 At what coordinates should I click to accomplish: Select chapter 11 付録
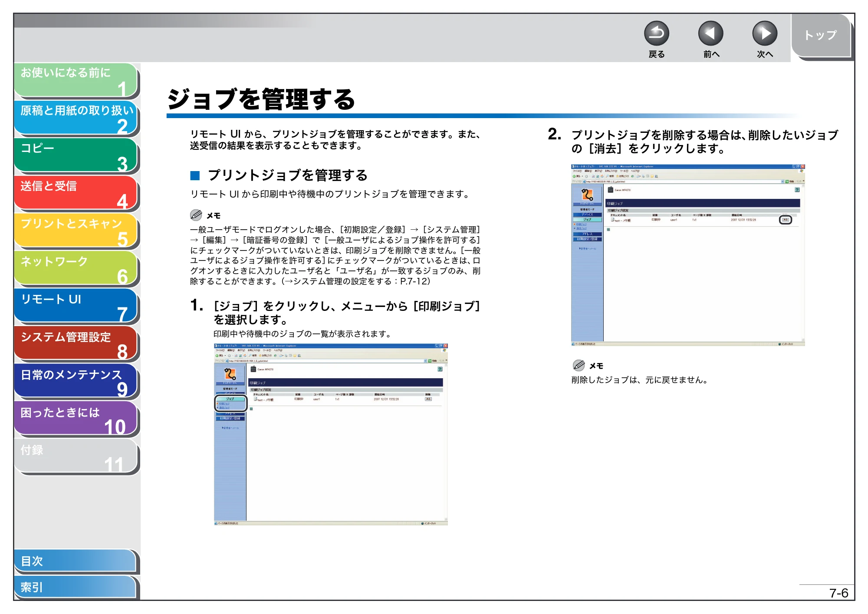(x=76, y=457)
